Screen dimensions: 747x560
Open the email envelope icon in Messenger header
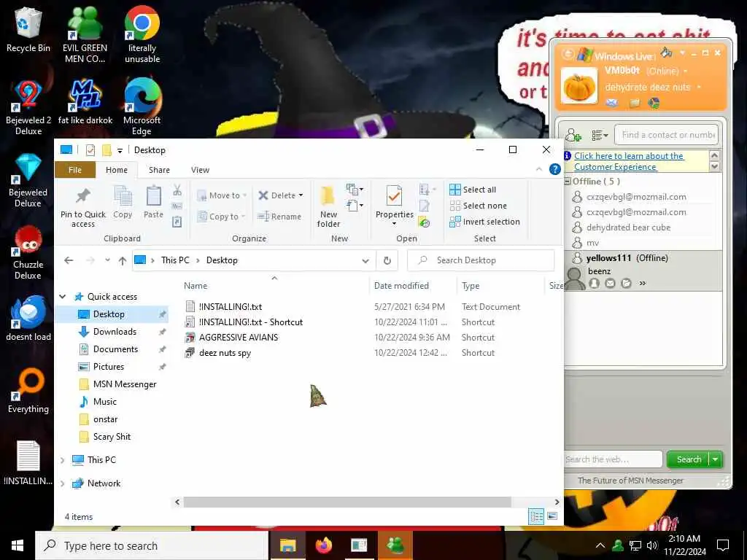pos(612,103)
